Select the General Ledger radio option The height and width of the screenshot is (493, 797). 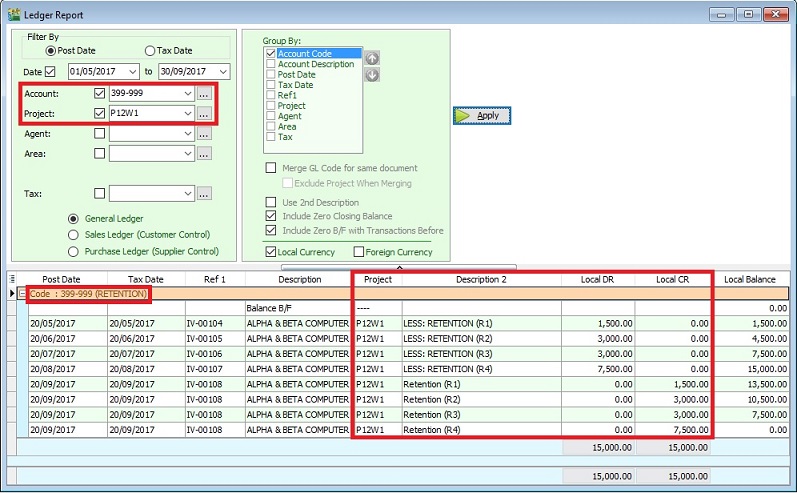(x=73, y=219)
